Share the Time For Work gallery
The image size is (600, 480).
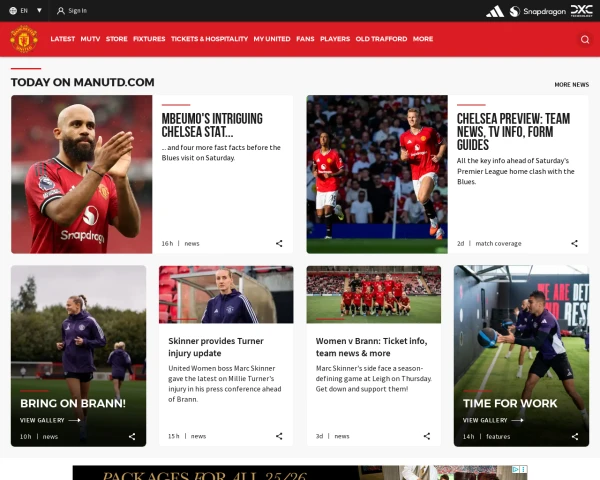tap(575, 436)
